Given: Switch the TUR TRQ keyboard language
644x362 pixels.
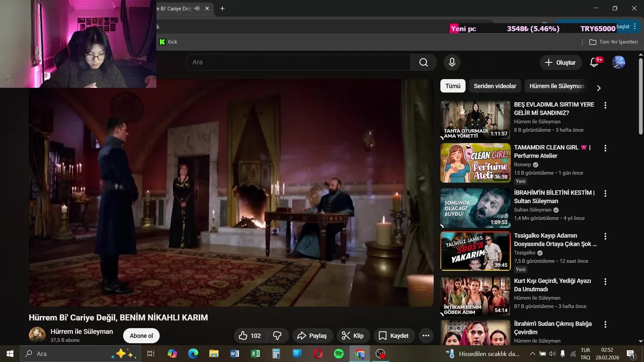Looking at the screenshot, I should (586, 353).
